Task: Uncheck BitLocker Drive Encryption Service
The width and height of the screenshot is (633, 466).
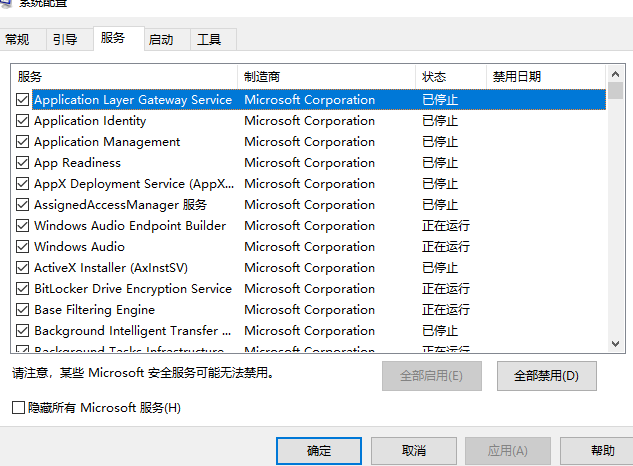Action: pos(23,289)
